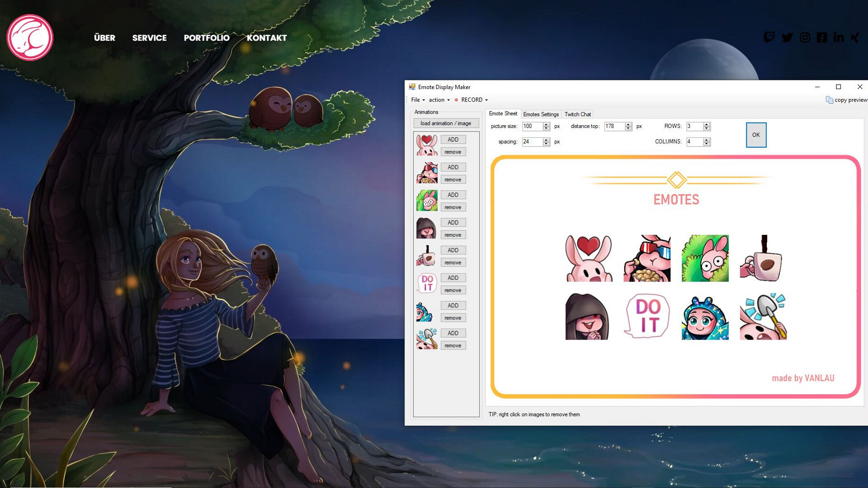Image resolution: width=868 pixels, height=488 pixels.
Task: Open the RECORD dropdown menu
Action: click(x=472, y=100)
